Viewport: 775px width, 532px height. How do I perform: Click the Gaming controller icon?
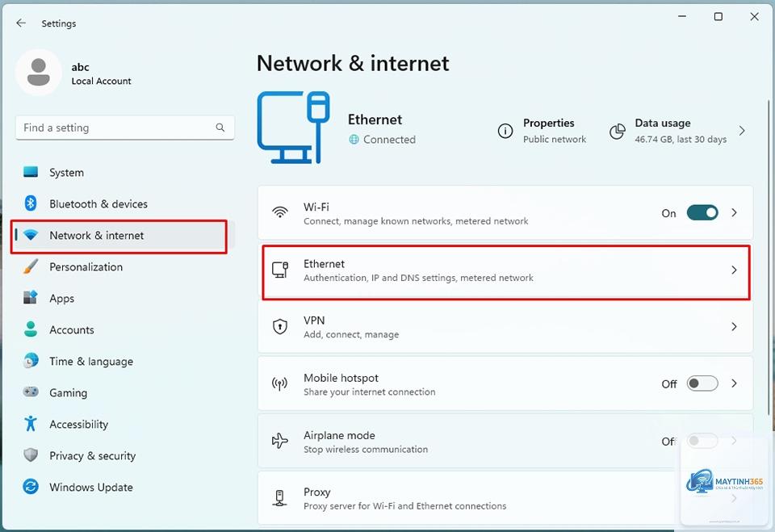[x=31, y=392]
